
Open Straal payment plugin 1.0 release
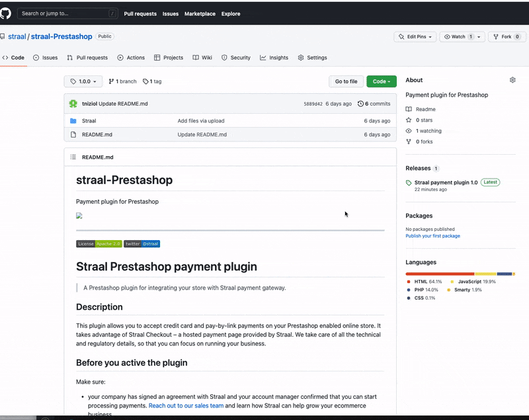coord(446,183)
